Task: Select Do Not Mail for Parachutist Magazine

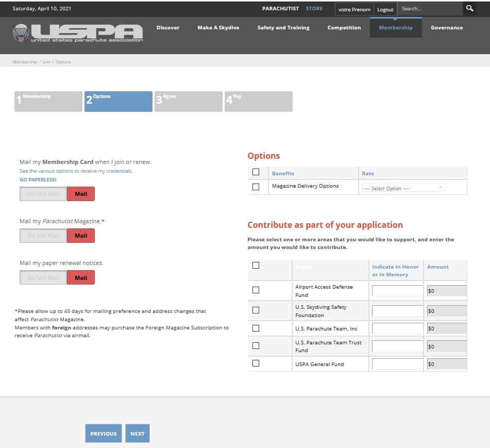Action: [x=43, y=236]
